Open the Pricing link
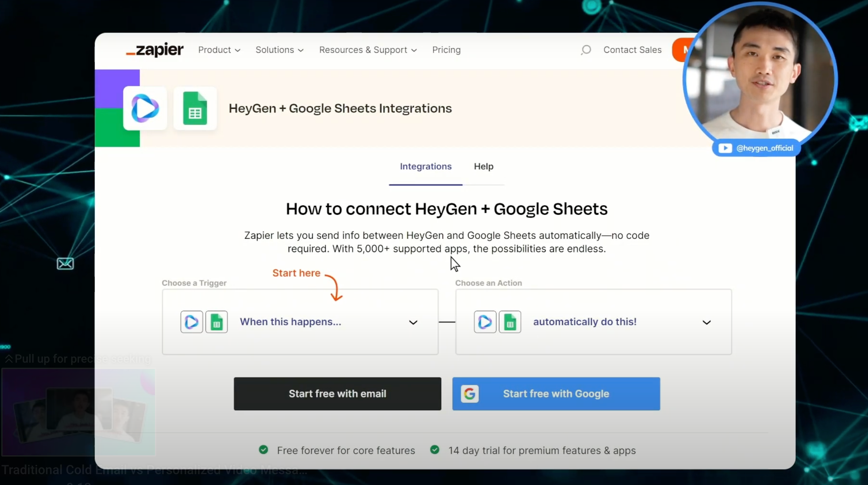 446,50
